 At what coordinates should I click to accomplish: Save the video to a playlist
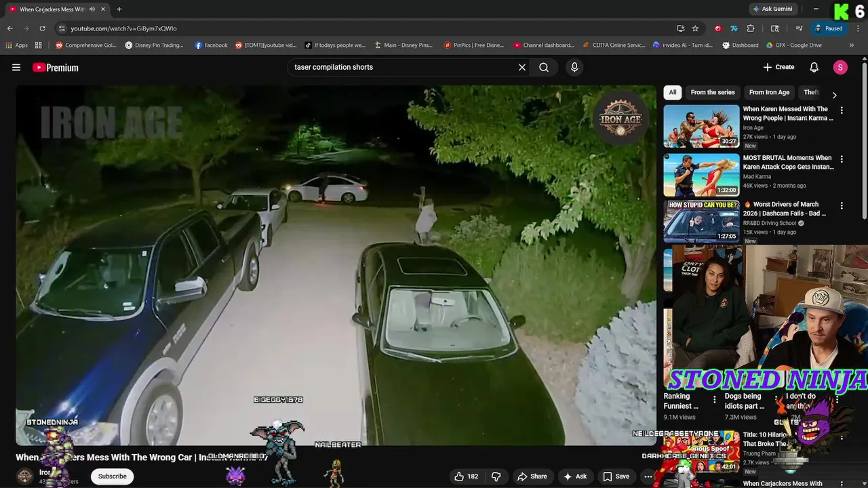616,476
